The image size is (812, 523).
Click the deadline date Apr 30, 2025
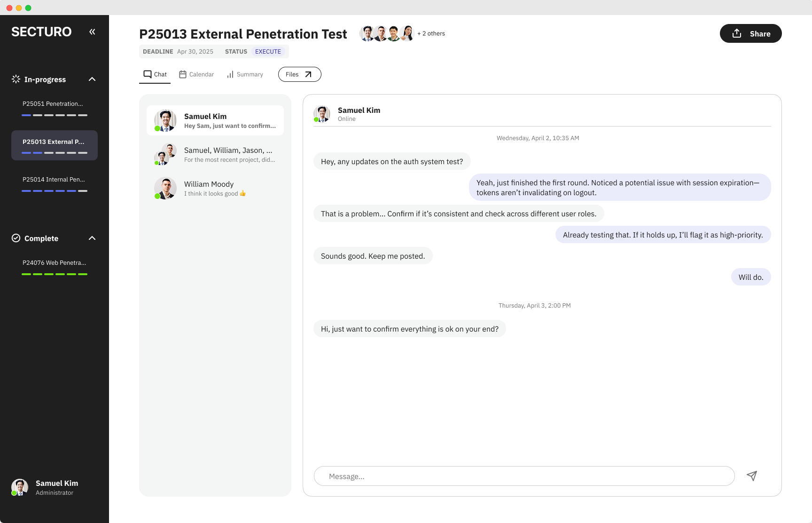pyautogui.click(x=195, y=51)
